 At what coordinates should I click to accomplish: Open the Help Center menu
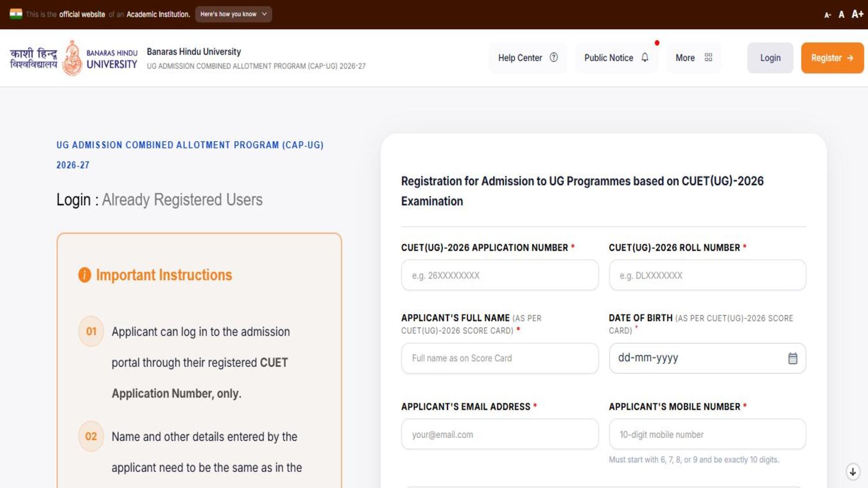pyautogui.click(x=528, y=57)
